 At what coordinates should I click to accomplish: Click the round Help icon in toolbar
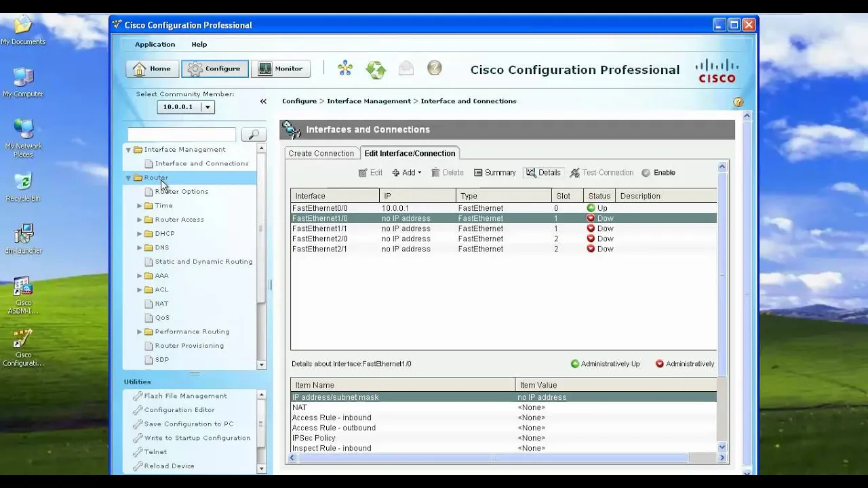pos(435,68)
